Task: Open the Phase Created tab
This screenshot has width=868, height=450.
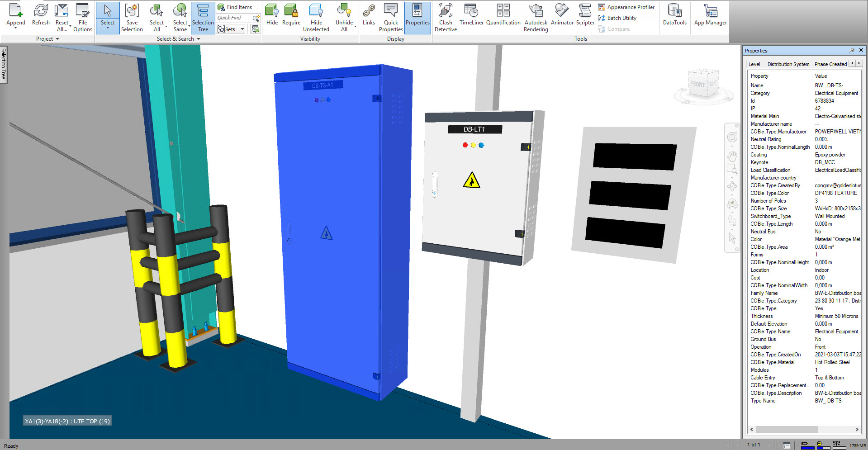Action: pyautogui.click(x=830, y=64)
